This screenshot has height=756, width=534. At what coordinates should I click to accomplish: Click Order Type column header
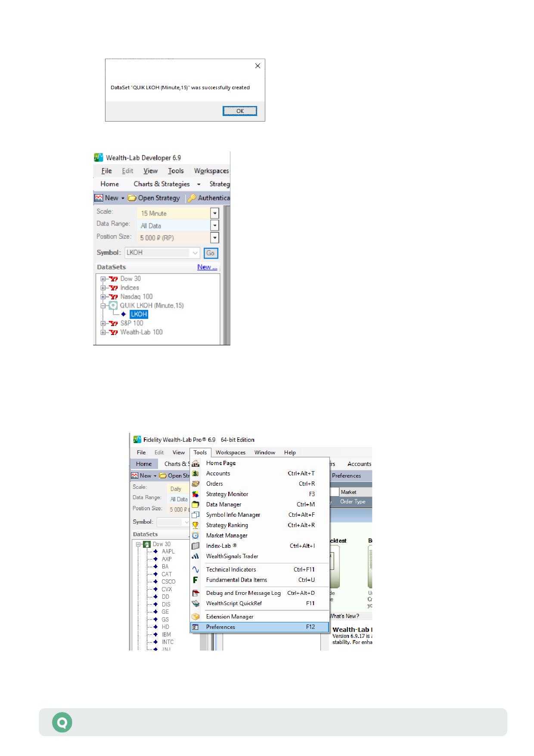point(353,502)
